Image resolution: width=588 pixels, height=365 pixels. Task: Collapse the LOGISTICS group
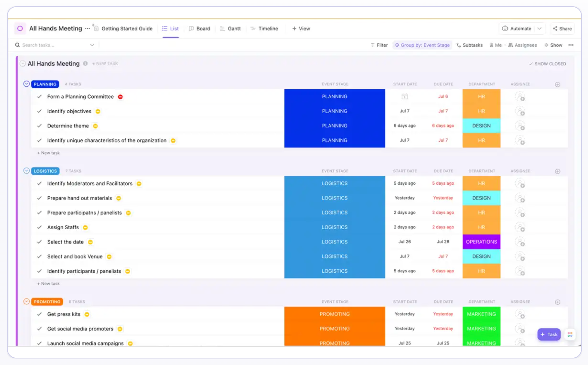coord(26,171)
